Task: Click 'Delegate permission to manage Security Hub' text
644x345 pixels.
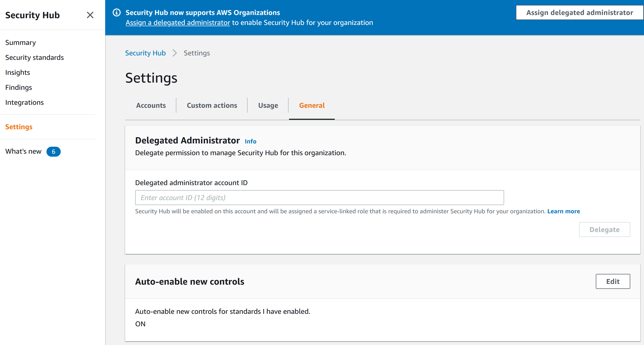Action: point(241,153)
